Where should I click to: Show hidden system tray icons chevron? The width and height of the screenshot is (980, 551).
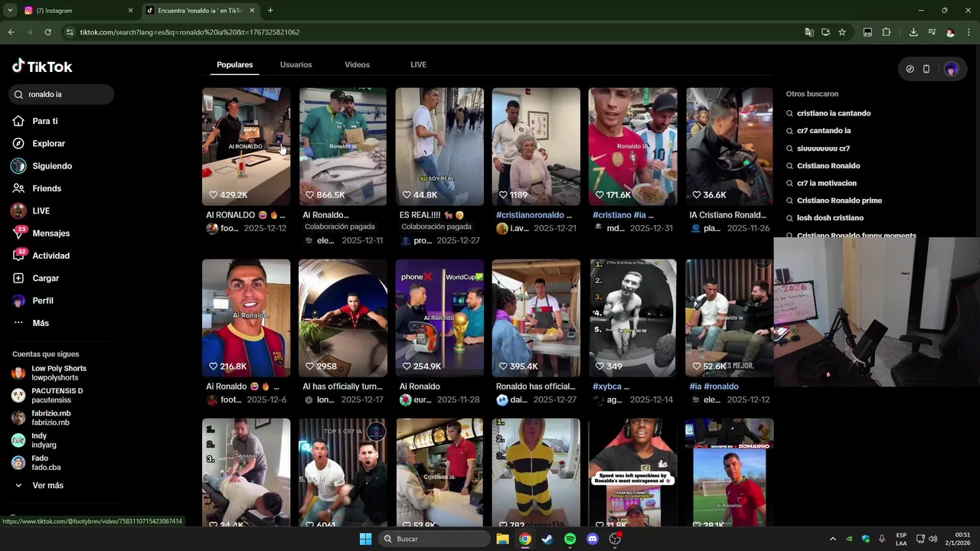[833, 539]
